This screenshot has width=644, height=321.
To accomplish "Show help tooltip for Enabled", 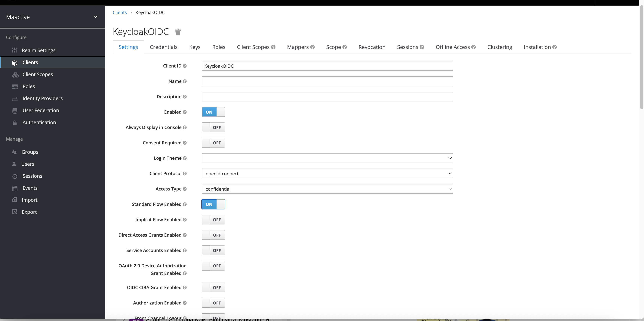I will (185, 112).
